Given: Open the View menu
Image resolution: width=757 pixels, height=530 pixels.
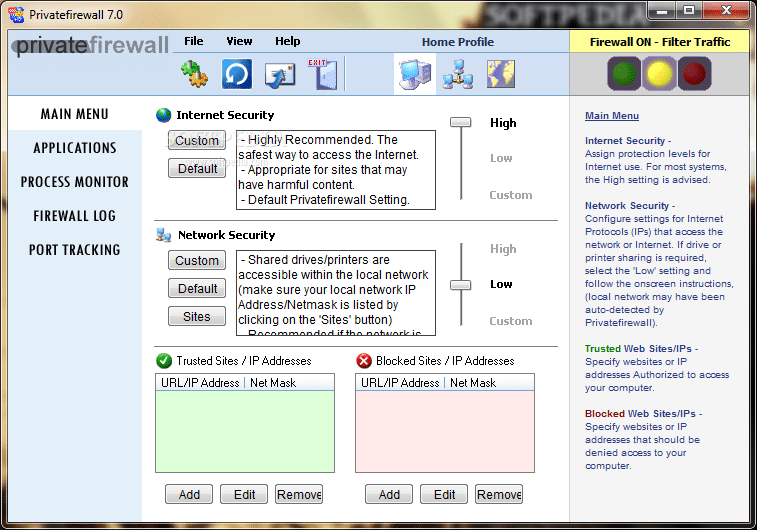Looking at the screenshot, I should point(239,42).
